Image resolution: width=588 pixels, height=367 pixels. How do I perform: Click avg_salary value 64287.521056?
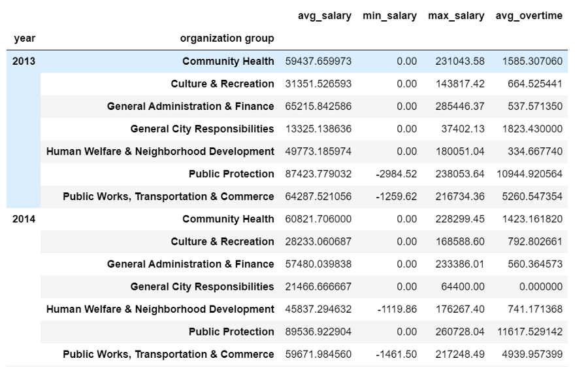318,196
